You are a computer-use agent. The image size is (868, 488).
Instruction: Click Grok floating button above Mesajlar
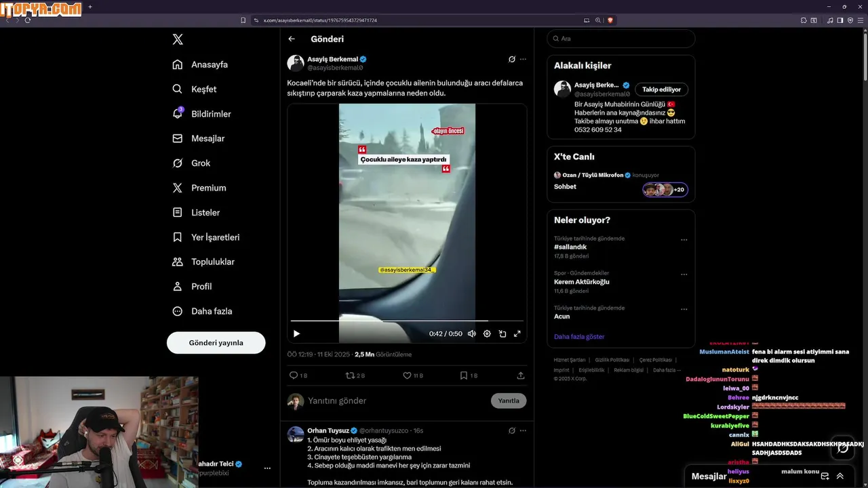[x=842, y=448]
